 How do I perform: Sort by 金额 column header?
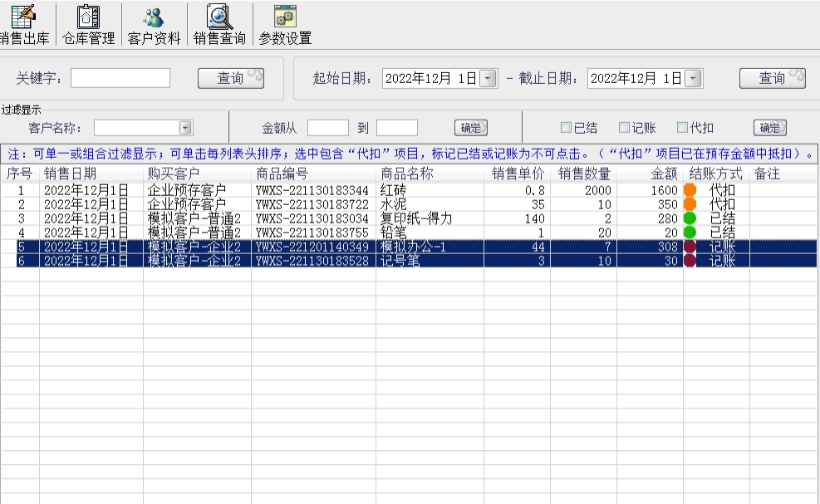(650, 173)
